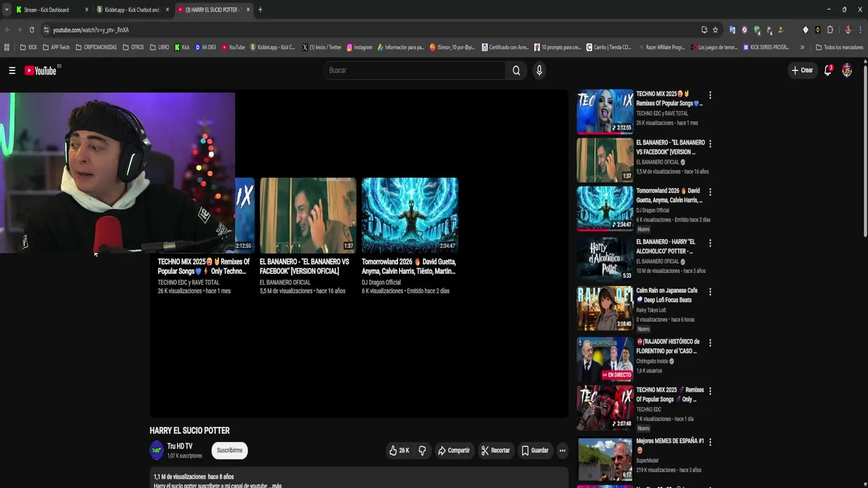Start voice search with the microphone
Viewport: 868px width, 488px height.
pos(539,70)
